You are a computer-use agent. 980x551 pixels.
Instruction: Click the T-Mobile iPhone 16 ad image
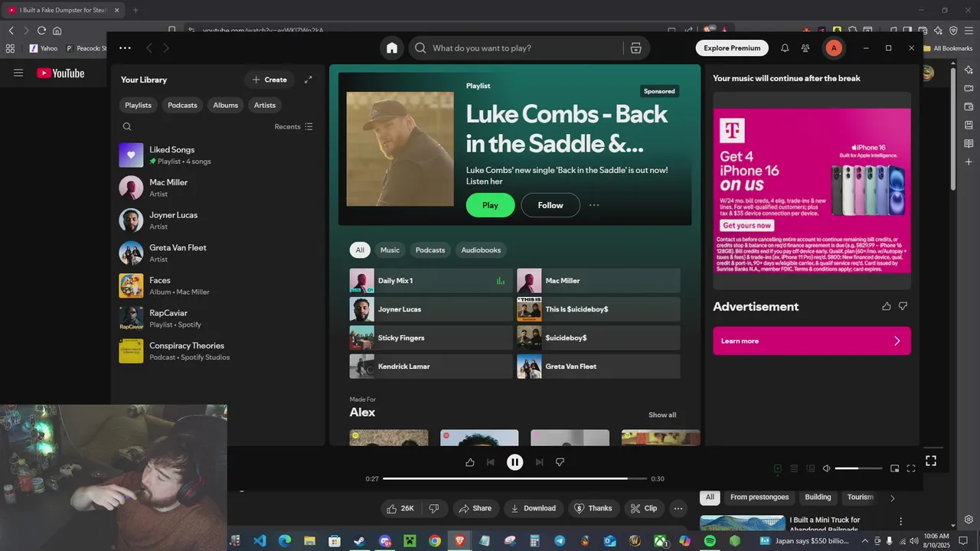point(812,191)
